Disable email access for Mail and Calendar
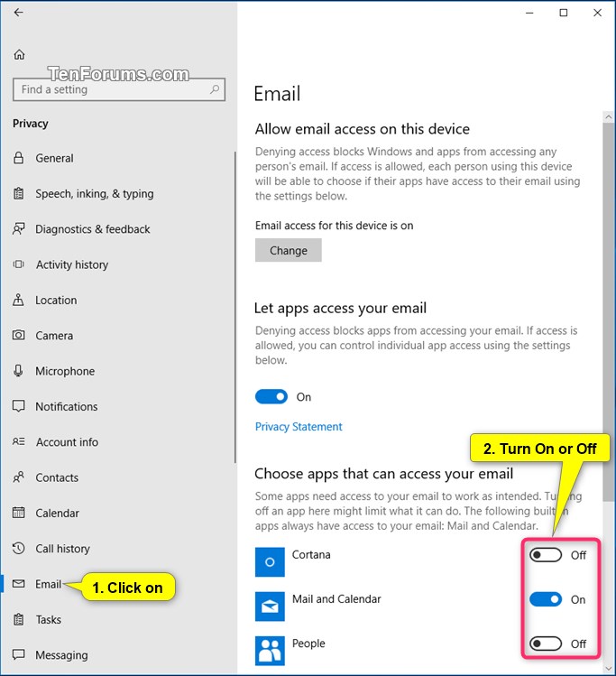Screen dimensions: 616x676 546,599
